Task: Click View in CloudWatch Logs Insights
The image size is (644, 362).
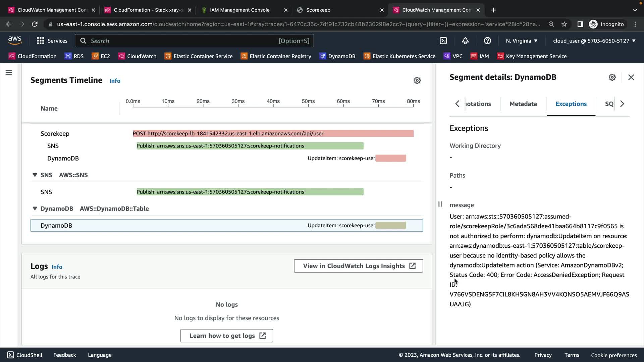Action: (x=358, y=266)
